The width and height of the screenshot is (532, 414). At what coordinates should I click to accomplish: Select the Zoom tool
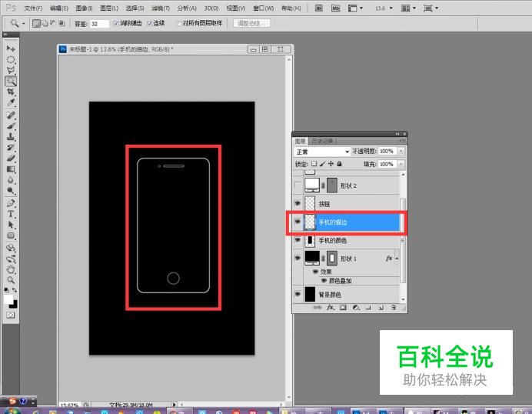tap(11, 280)
